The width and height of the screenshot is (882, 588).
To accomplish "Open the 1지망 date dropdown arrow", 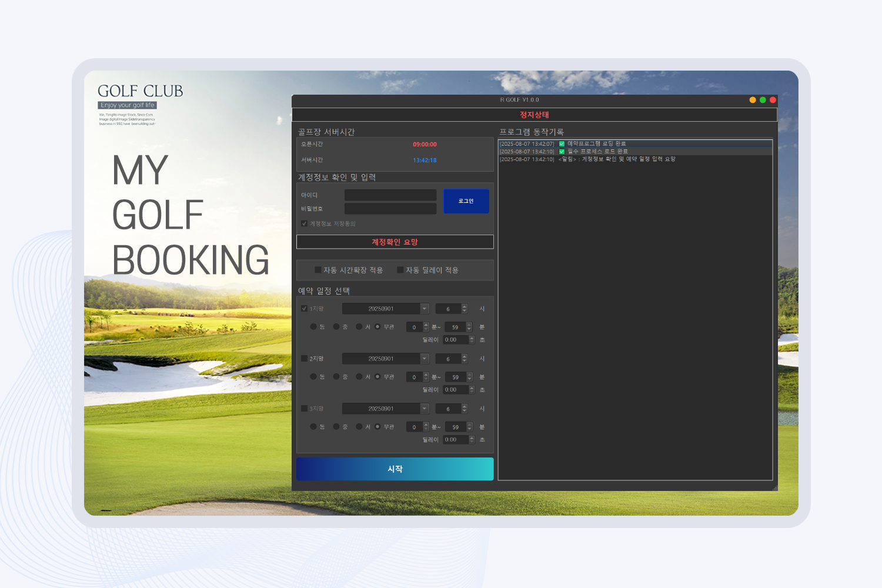I will 424,309.
